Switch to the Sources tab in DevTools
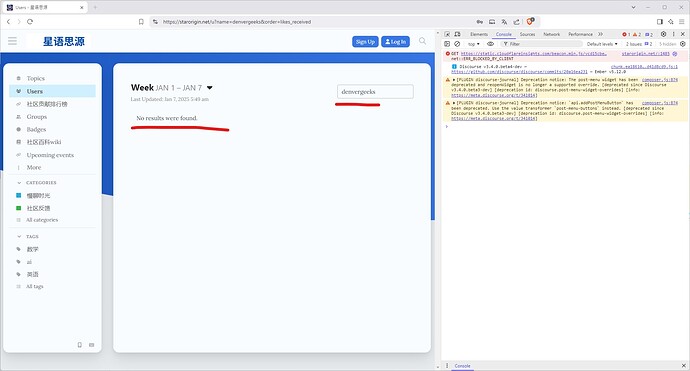This screenshot has height=371, width=690. pyautogui.click(x=527, y=34)
